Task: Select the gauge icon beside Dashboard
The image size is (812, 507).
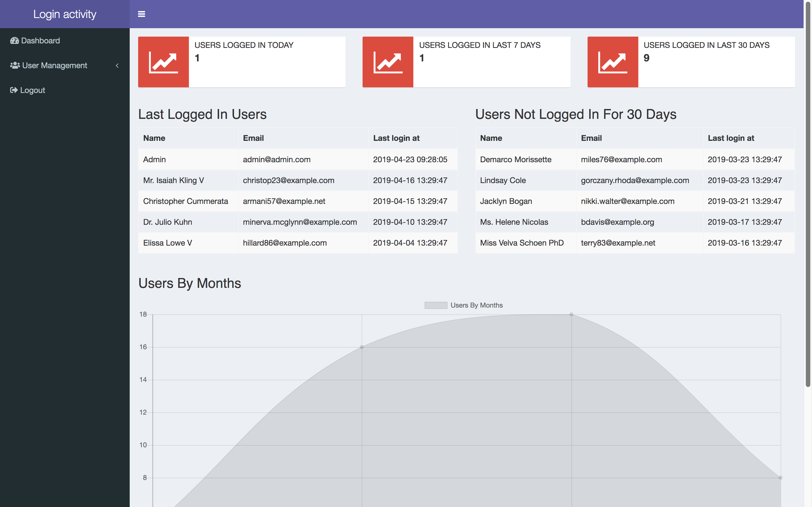Action: tap(14, 41)
